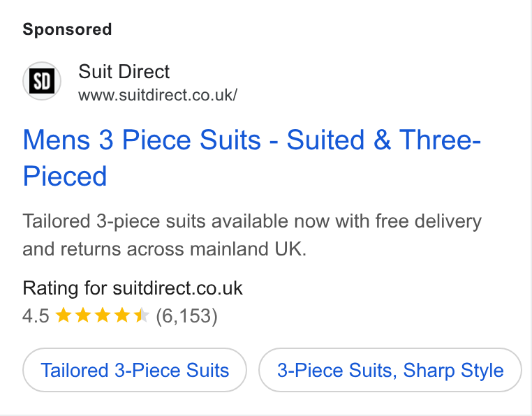This screenshot has width=532, height=416.
Task: Click the returns across mainland UK text
Action: click(184, 249)
